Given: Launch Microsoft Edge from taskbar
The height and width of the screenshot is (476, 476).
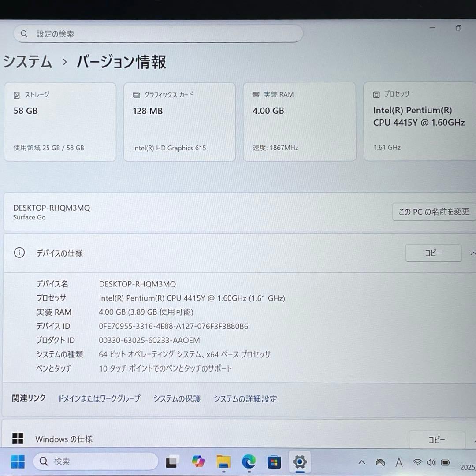Looking at the screenshot, I should click(x=249, y=462).
